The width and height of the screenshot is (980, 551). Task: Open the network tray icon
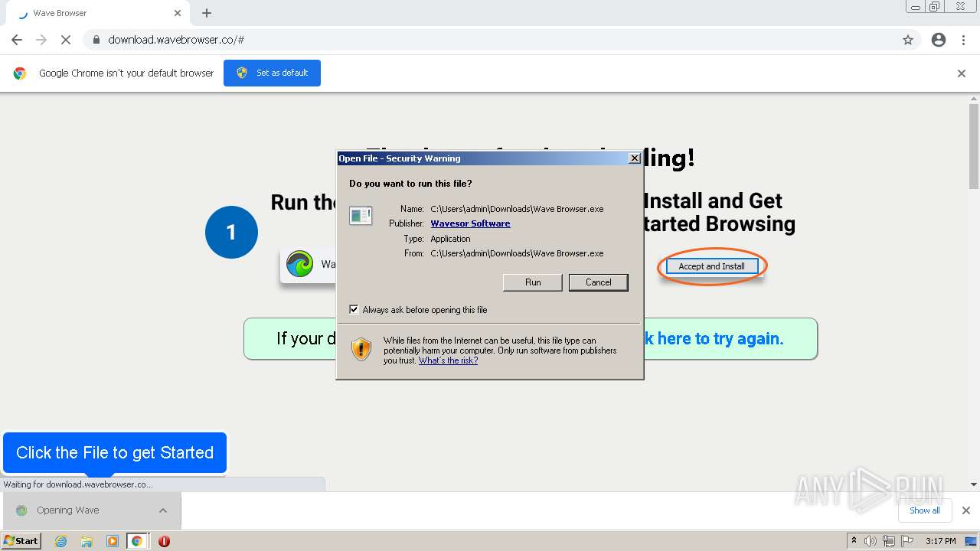[x=888, y=541]
